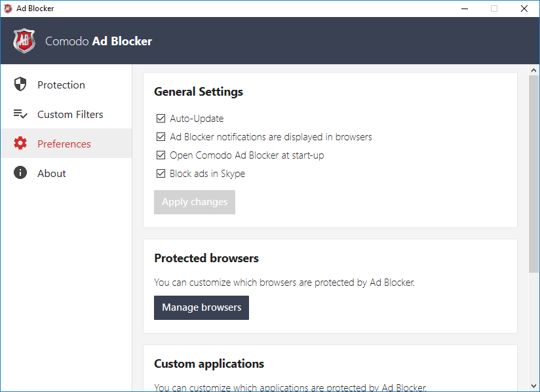Click the Protection shield icon in sidebar
Viewport: 540px width, 392px height.
point(20,85)
